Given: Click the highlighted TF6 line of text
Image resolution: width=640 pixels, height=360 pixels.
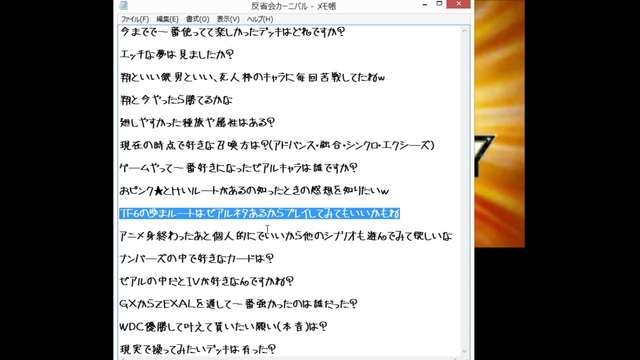Looking at the screenshot, I should [x=260, y=213].
